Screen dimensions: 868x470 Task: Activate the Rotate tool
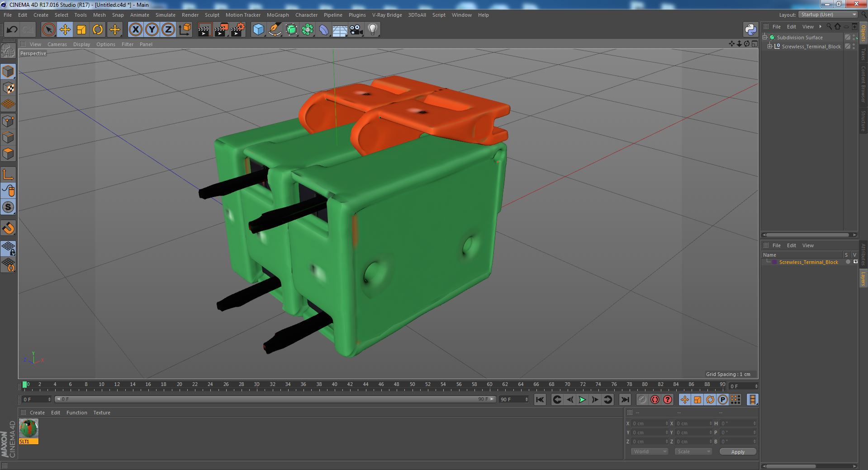click(98, 30)
